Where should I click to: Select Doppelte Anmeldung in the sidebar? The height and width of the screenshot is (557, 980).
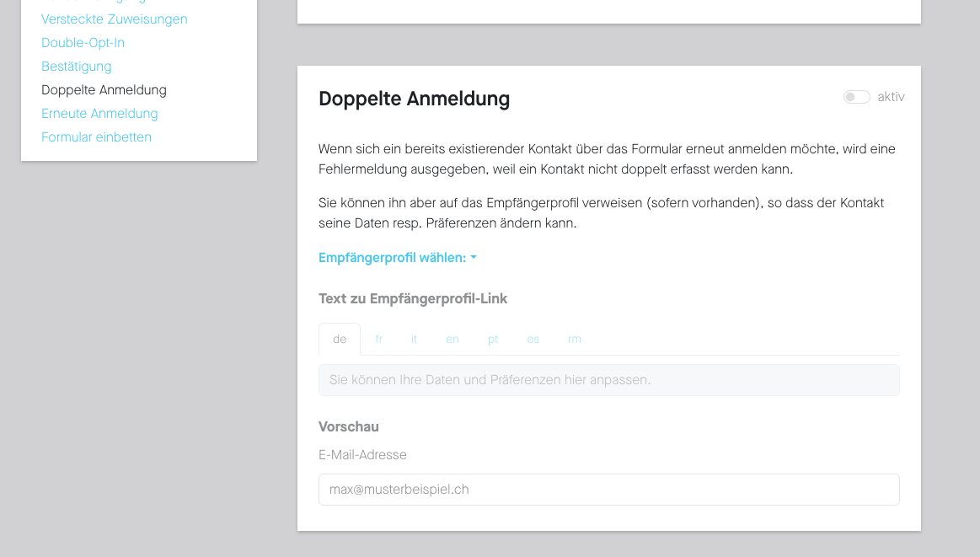(x=104, y=89)
